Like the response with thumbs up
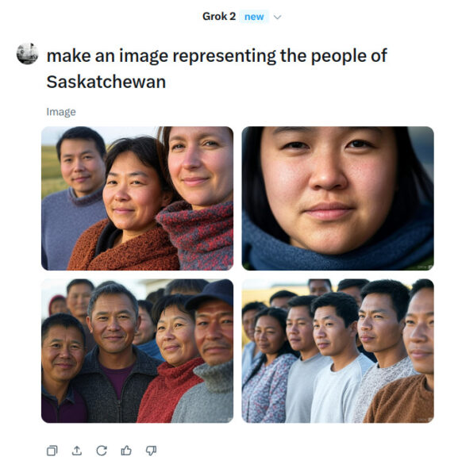The width and height of the screenshot is (458, 476). coord(126,451)
